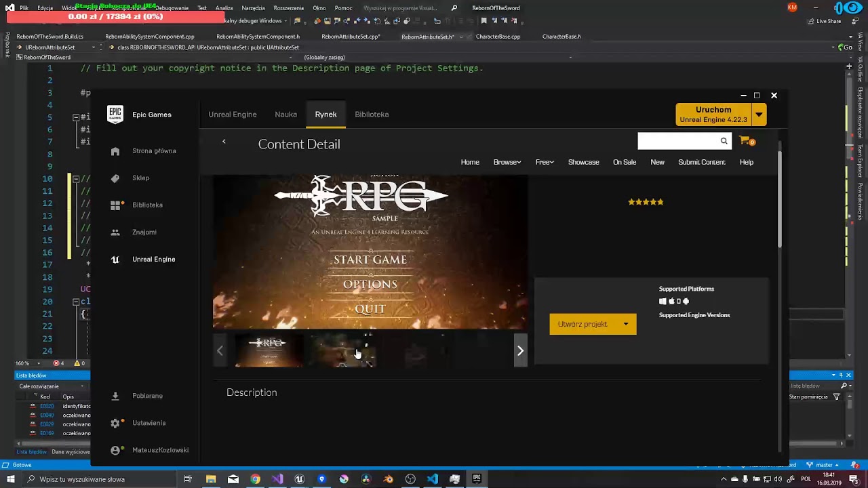Open Submit Content link
Screen dimensions: 868x488
click(x=702, y=162)
